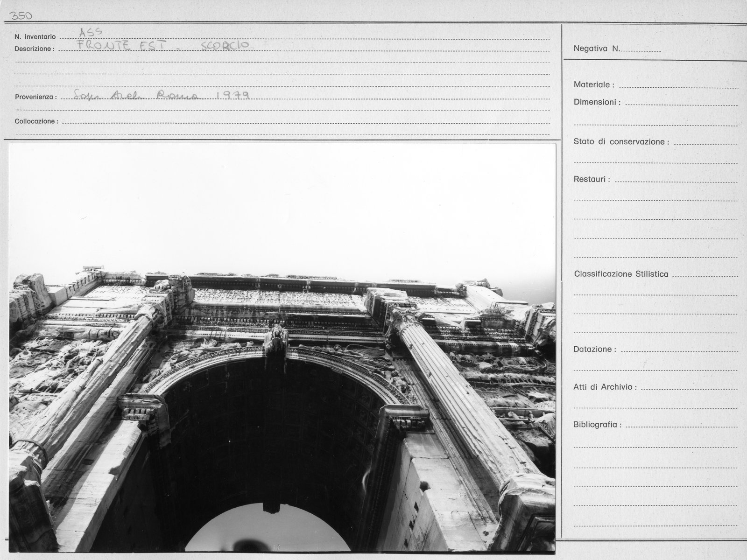Click the handwritten "FRONTE EST" text

(x=121, y=46)
